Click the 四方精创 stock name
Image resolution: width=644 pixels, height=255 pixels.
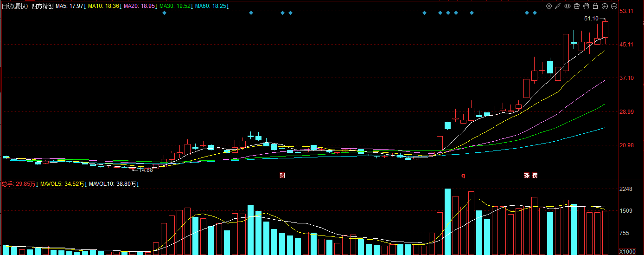43,6
